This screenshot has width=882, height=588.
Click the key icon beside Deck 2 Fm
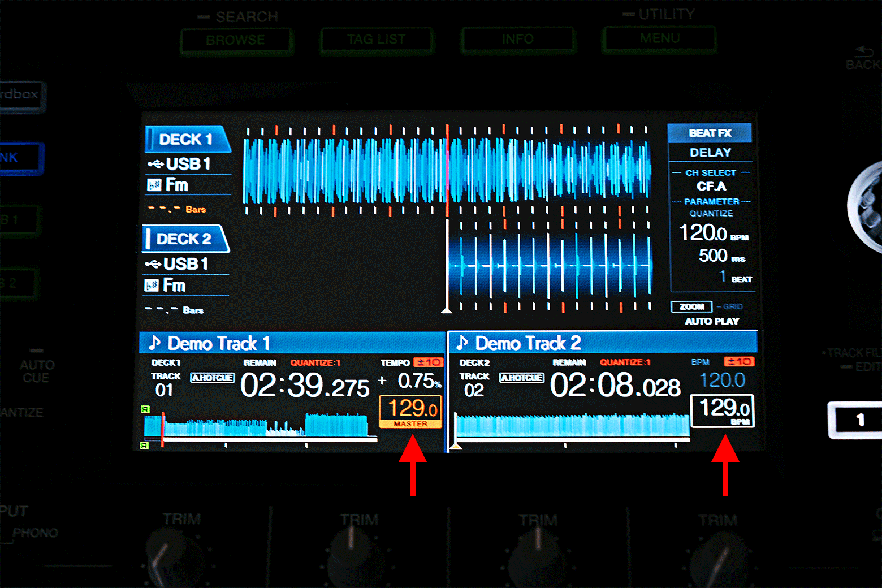click(151, 286)
